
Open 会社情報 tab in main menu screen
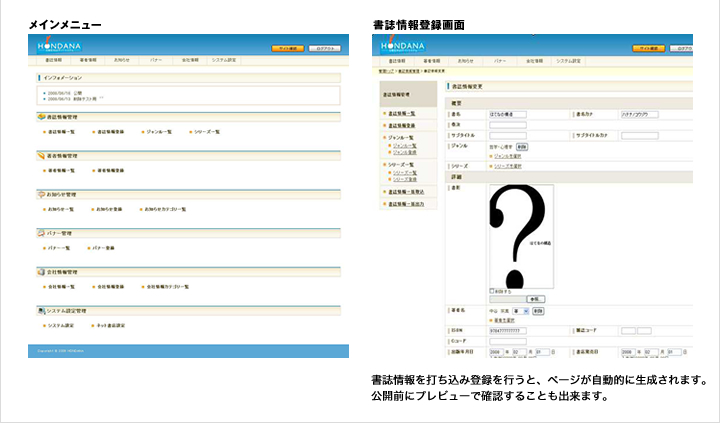tap(190, 60)
